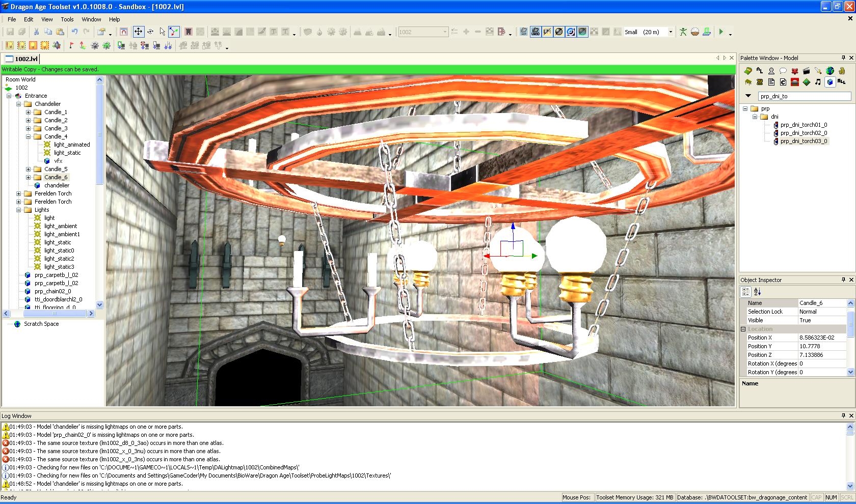
Task: Select the ALL resources palette icon
Action: point(841,81)
